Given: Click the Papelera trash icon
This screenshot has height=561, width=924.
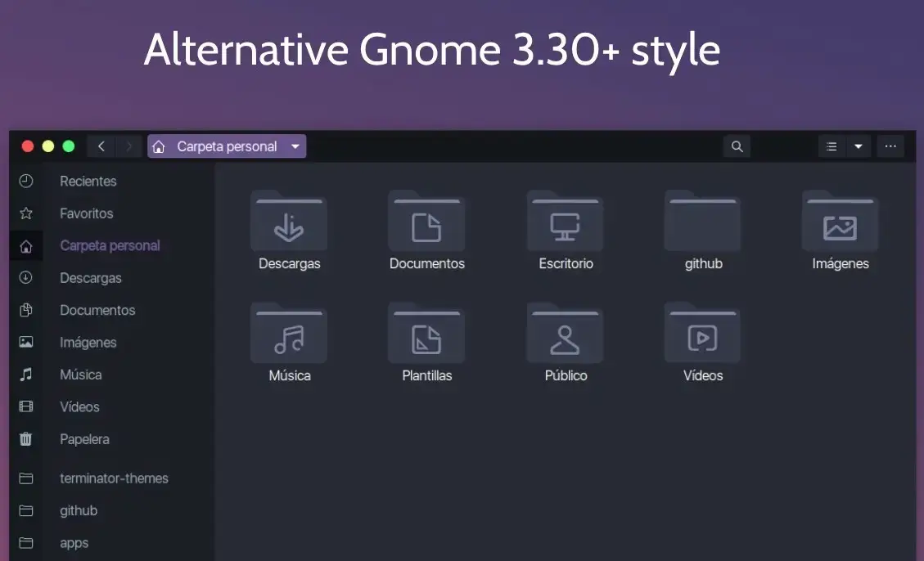Looking at the screenshot, I should coord(26,439).
